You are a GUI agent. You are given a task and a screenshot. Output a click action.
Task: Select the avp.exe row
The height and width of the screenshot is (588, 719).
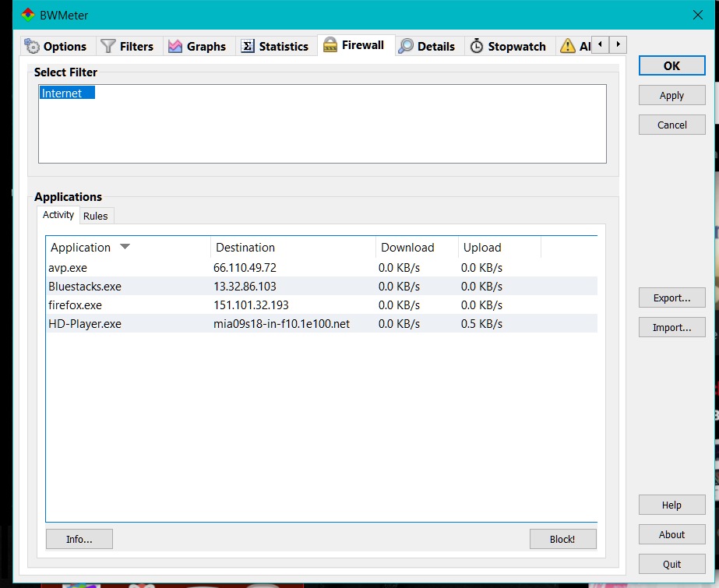coord(322,268)
